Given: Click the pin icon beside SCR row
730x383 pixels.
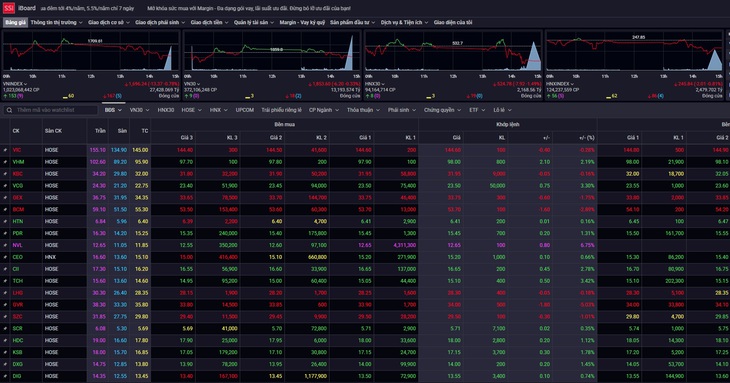Looking at the screenshot, I should [5, 329].
